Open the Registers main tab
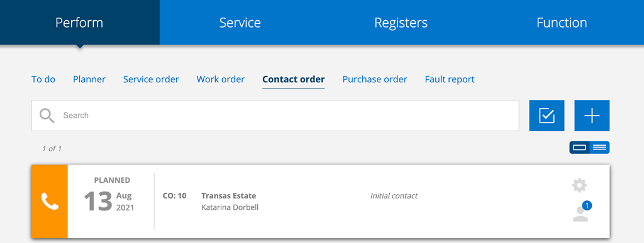644x243 pixels. [401, 23]
